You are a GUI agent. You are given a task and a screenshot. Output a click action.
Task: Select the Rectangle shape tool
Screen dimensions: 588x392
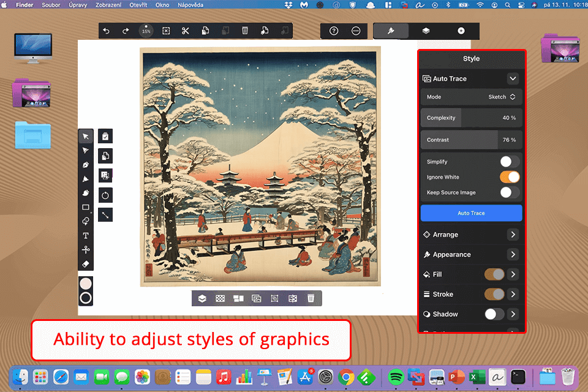tap(86, 207)
